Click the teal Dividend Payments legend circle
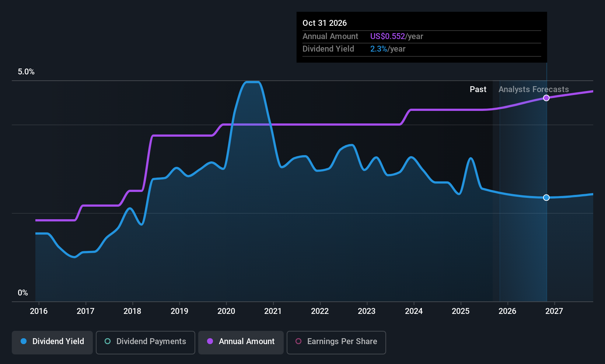This screenshot has width=605, height=364. pyautogui.click(x=108, y=342)
